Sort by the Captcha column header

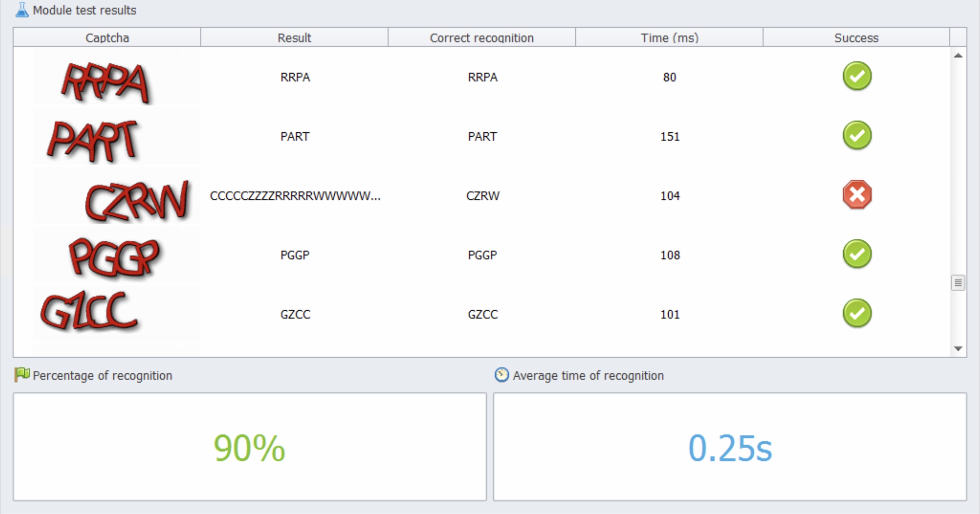(107, 38)
